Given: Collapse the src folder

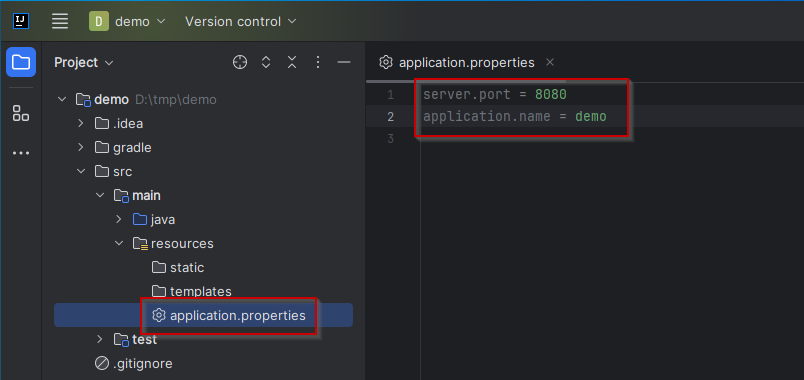Looking at the screenshot, I should click(81, 171).
